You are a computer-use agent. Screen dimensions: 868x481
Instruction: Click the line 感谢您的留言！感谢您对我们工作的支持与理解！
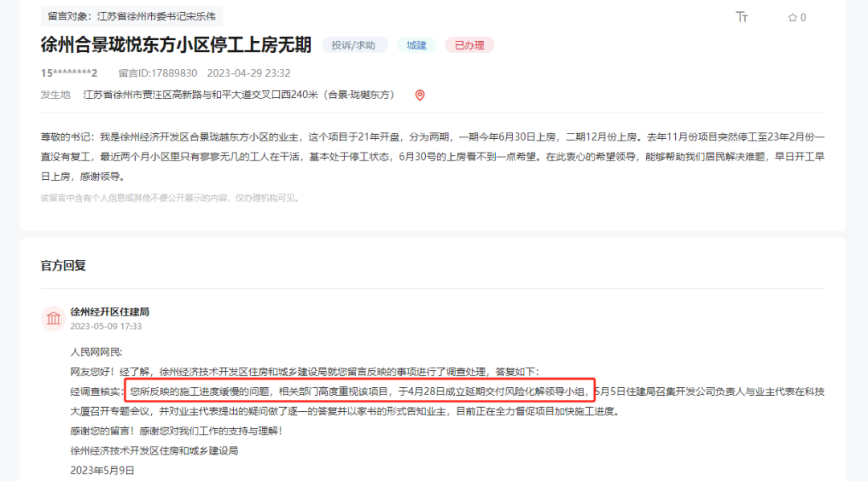[176, 430]
